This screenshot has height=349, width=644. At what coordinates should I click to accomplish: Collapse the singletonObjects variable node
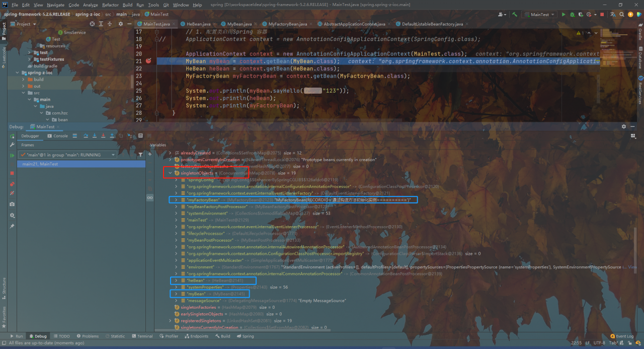tap(170, 173)
